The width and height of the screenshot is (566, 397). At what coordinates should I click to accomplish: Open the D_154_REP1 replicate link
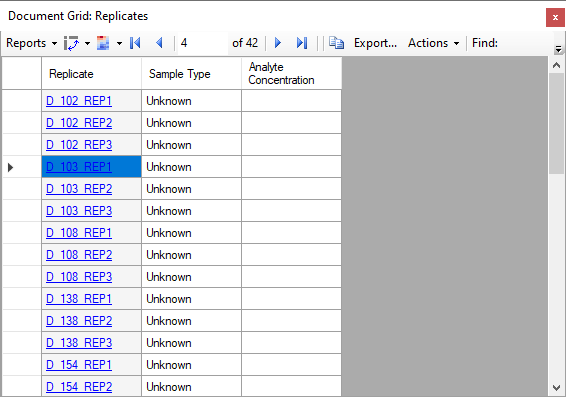pyautogui.click(x=79, y=365)
